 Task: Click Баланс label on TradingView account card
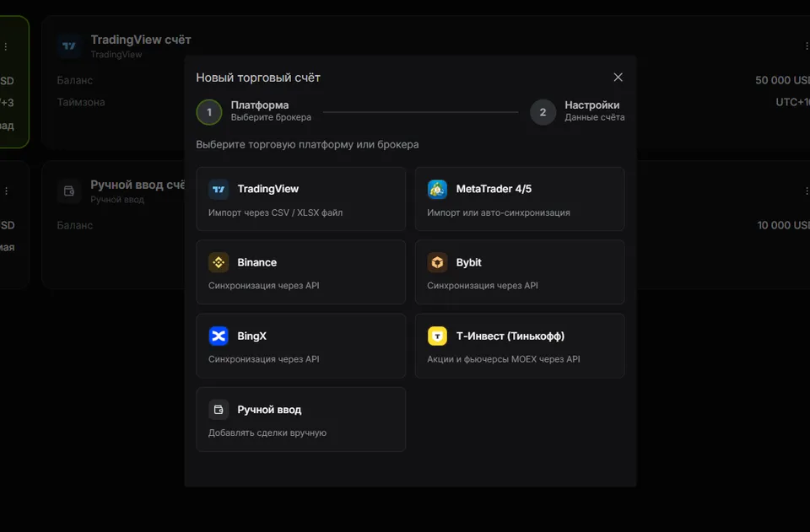75,80
